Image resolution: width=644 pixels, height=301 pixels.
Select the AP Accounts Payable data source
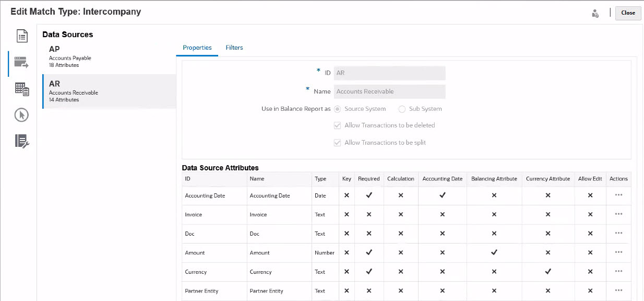(109, 57)
